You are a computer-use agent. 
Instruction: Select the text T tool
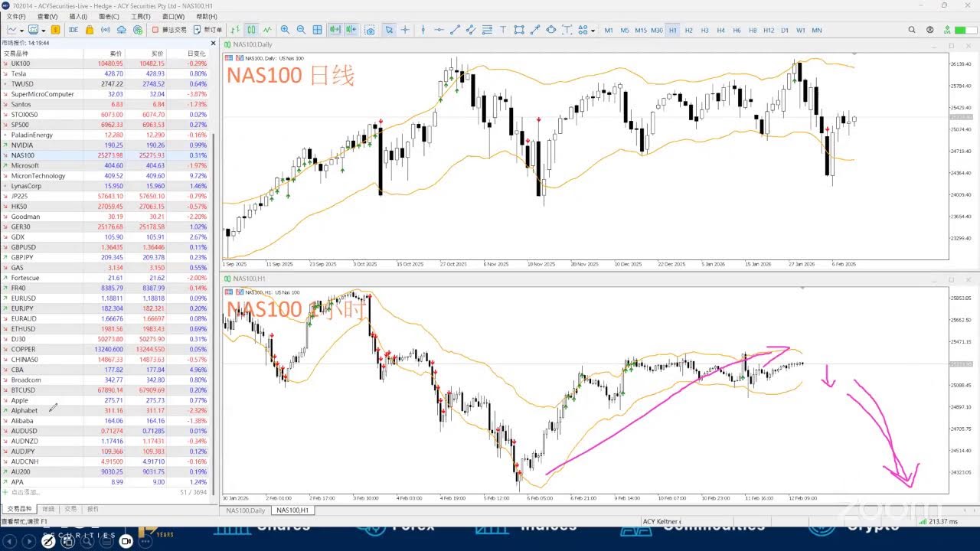tap(503, 30)
